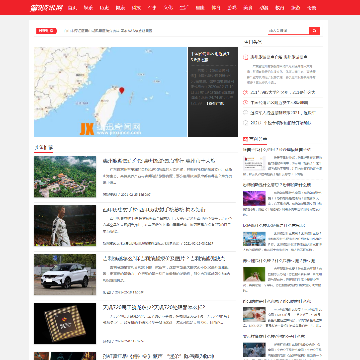The image size is (360, 360).
Task: Open the article title beside the footballer photo
Action: [154, 210]
